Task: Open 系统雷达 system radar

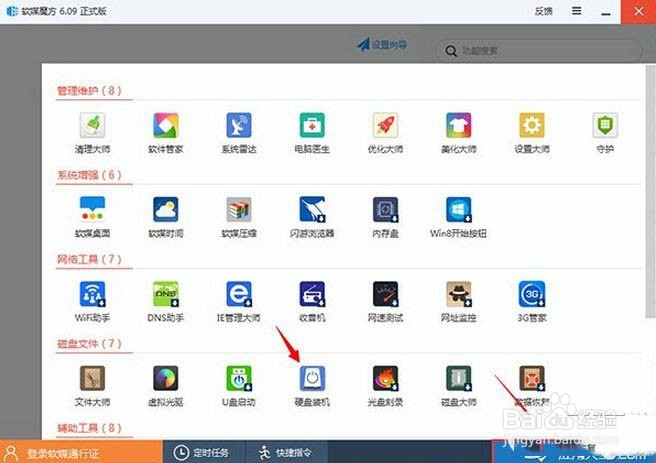Action: click(239, 133)
